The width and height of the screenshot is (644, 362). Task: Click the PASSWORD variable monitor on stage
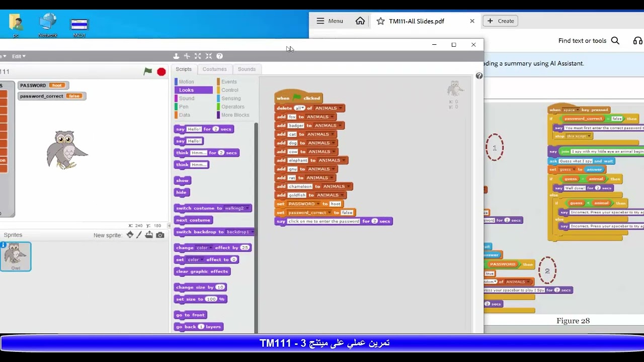(43, 85)
